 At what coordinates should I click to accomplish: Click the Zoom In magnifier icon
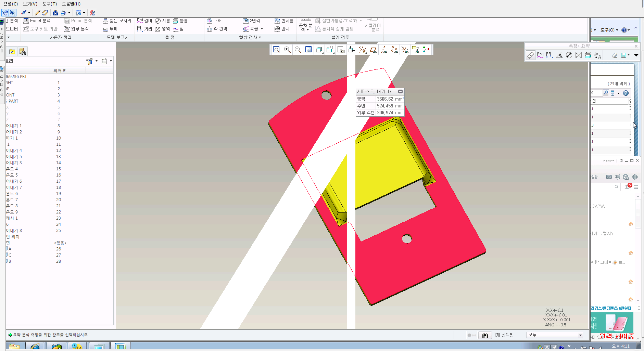coord(287,50)
